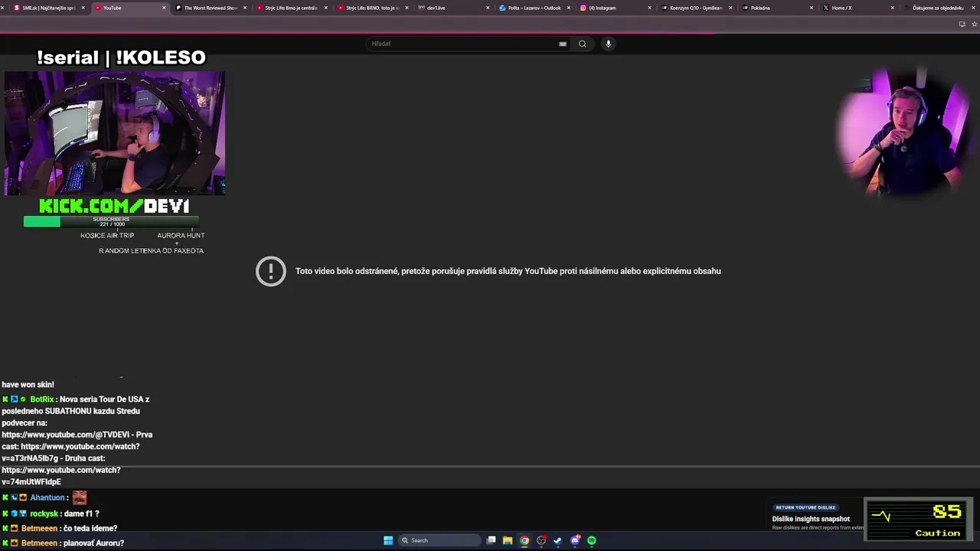Viewport: 980px width, 551px height.
Task: Click the 'RETURN YOUTUBE DISLIKE' badge
Action: [x=805, y=507]
